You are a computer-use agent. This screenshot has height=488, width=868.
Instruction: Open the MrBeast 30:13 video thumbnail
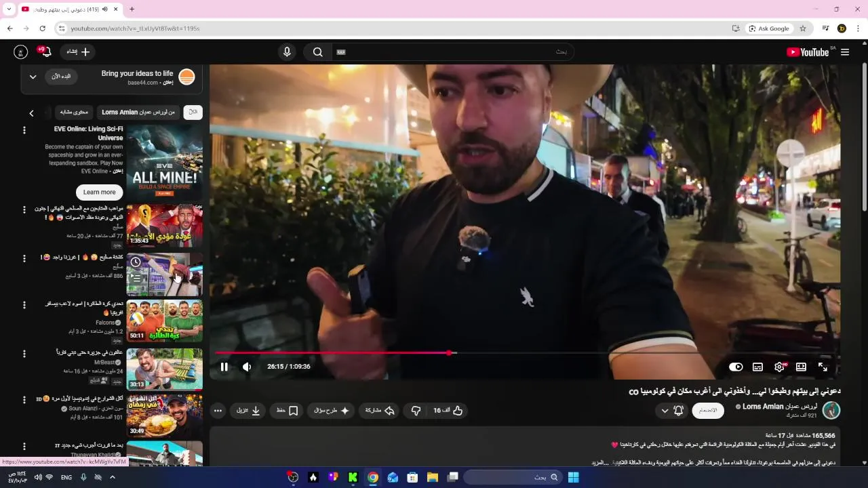point(164,369)
